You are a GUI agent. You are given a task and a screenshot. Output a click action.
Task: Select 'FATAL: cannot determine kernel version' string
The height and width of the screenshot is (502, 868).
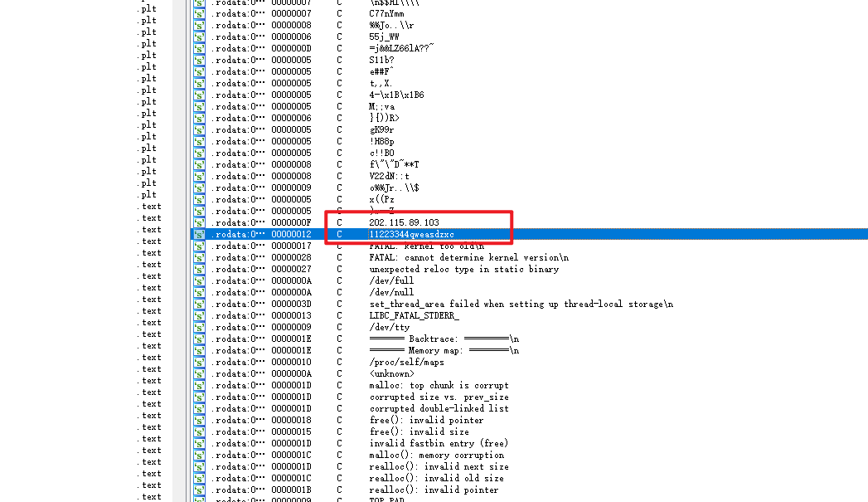(469, 258)
